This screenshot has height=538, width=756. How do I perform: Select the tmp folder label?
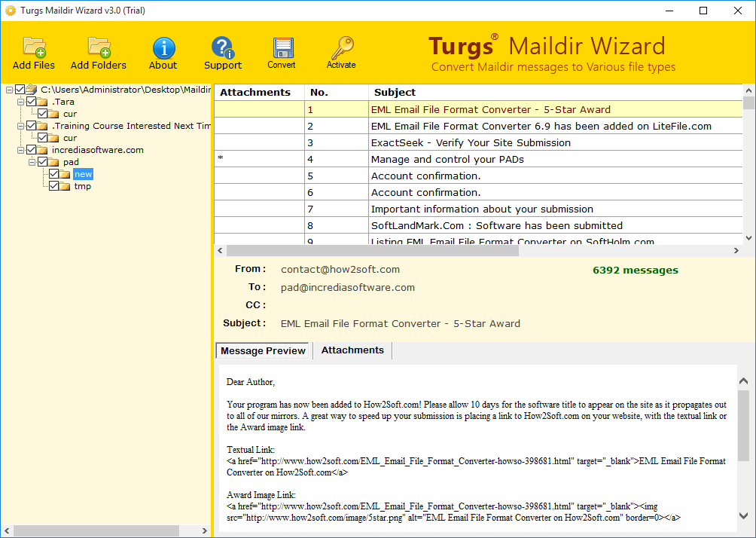82,186
